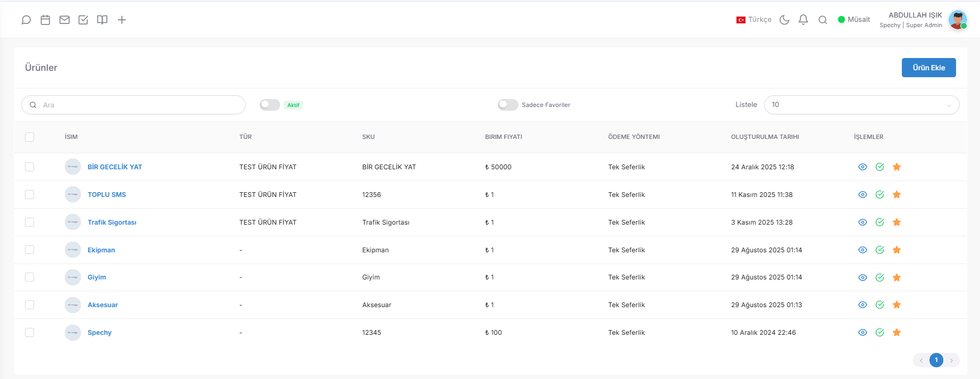This screenshot has width=980, height=379.
Task: Click the OLUŞTURULMA TARİHİ column header
Action: click(x=765, y=137)
